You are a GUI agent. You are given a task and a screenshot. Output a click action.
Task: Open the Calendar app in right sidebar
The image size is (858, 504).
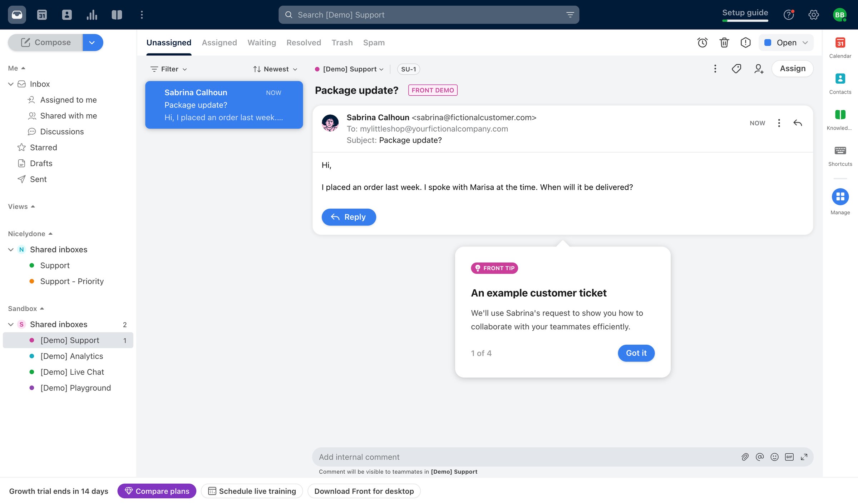coord(840,48)
